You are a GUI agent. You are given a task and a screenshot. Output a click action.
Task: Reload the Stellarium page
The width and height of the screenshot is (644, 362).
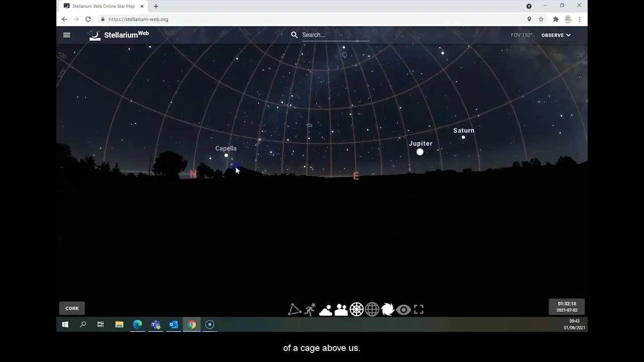[88, 19]
